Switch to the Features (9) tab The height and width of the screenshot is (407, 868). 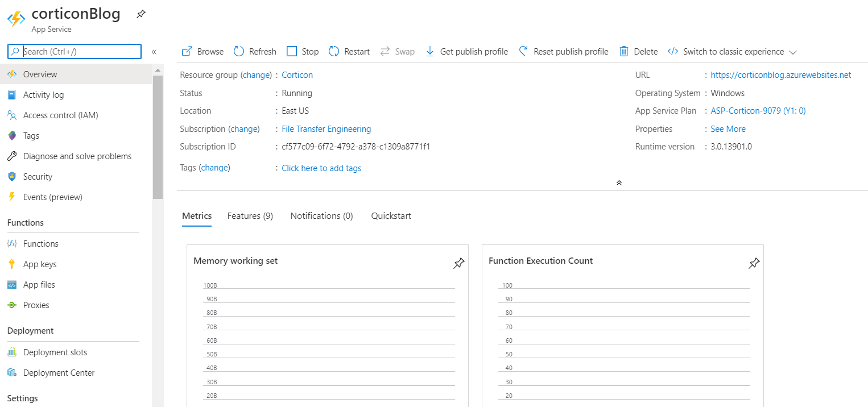coord(250,216)
